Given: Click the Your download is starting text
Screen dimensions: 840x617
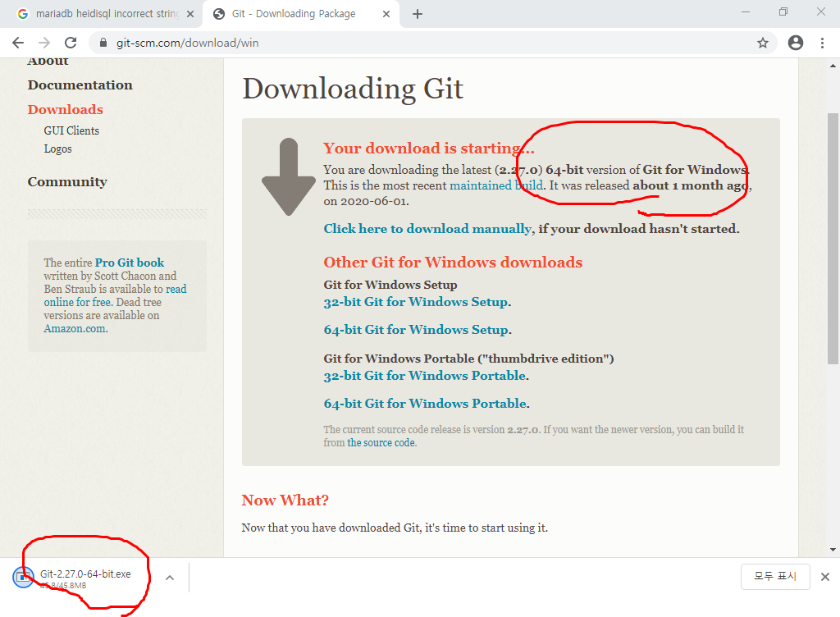Looking at the screenshot, I should 428,149.
